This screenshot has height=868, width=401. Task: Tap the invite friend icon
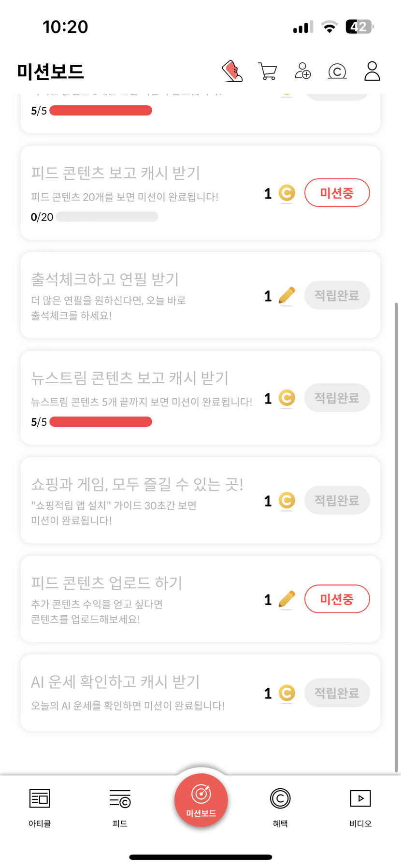[303, 71]
